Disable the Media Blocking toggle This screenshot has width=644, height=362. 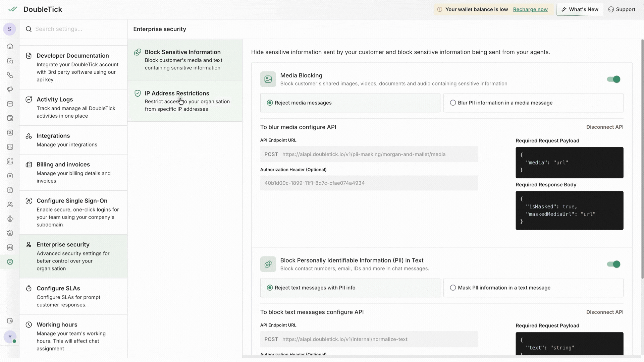(x=613, y=79)
